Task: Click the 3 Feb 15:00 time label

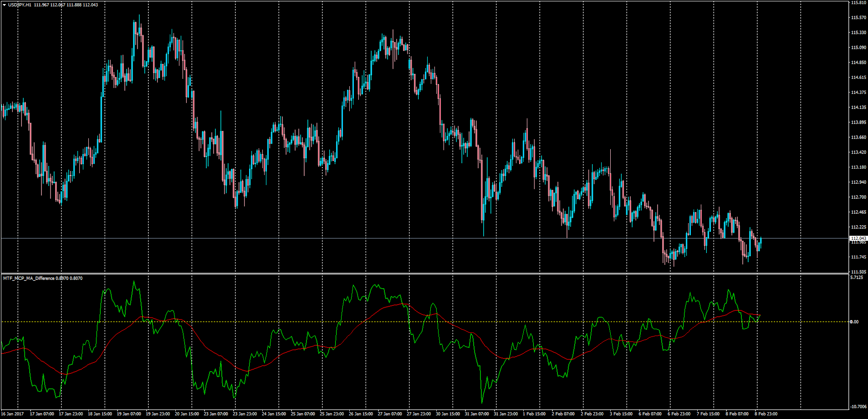Action: [x=621, y=414]
